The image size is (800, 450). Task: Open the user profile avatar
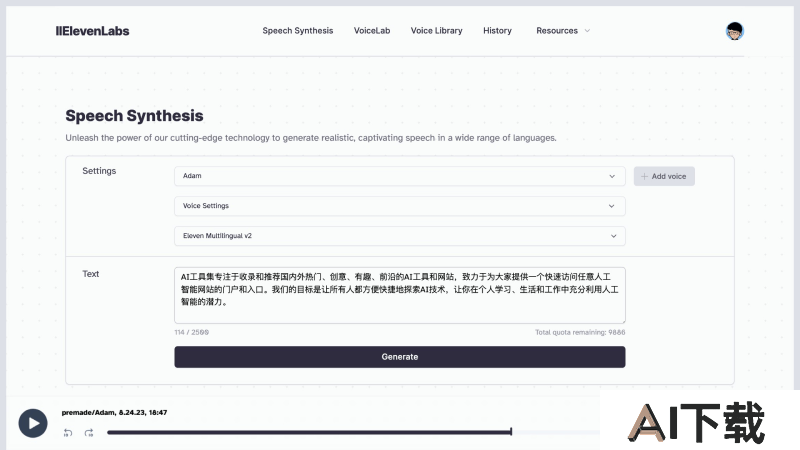tap(735, 31)
